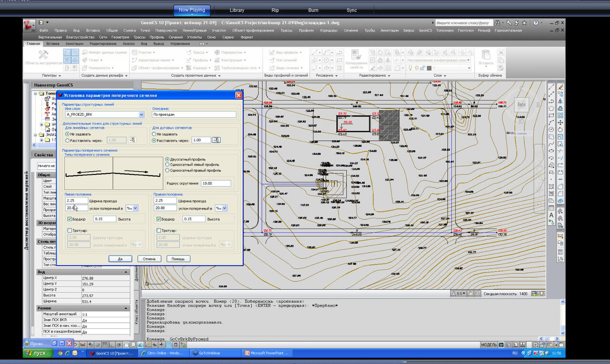Click the Помощь button
This screenshot has height=364, width=610.
(x=178, y=259)
